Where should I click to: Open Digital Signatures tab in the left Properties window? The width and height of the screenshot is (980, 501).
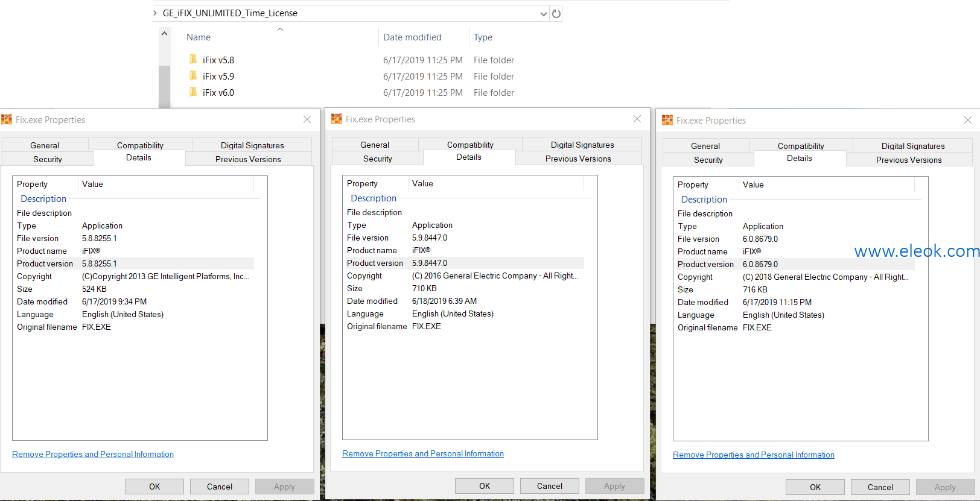coord(252,145)
